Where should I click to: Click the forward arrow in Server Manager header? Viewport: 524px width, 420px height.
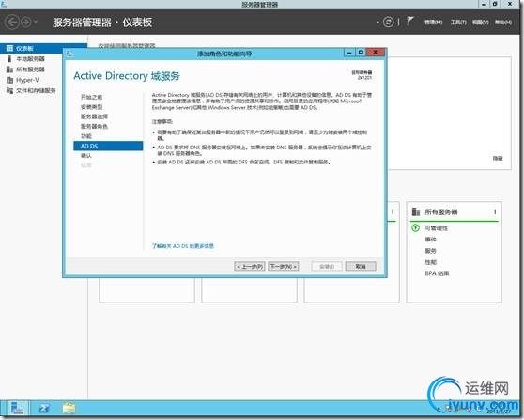click(25, 23)
